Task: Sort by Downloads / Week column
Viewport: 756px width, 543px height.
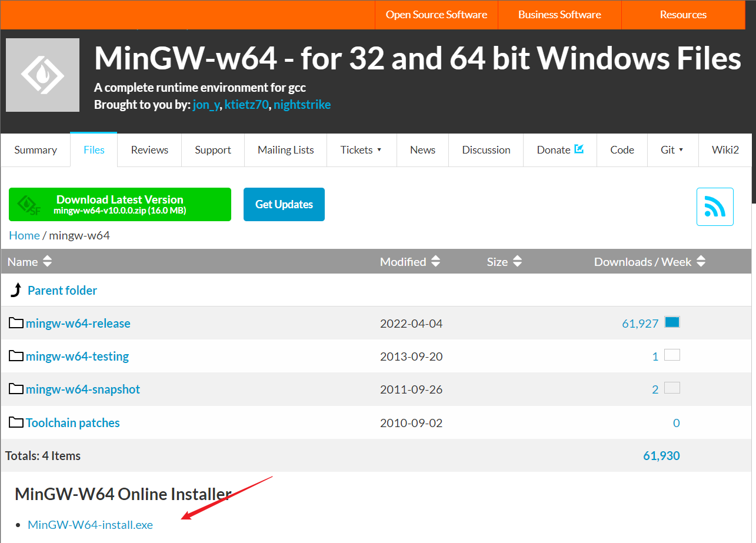Action: coord(650,261)
